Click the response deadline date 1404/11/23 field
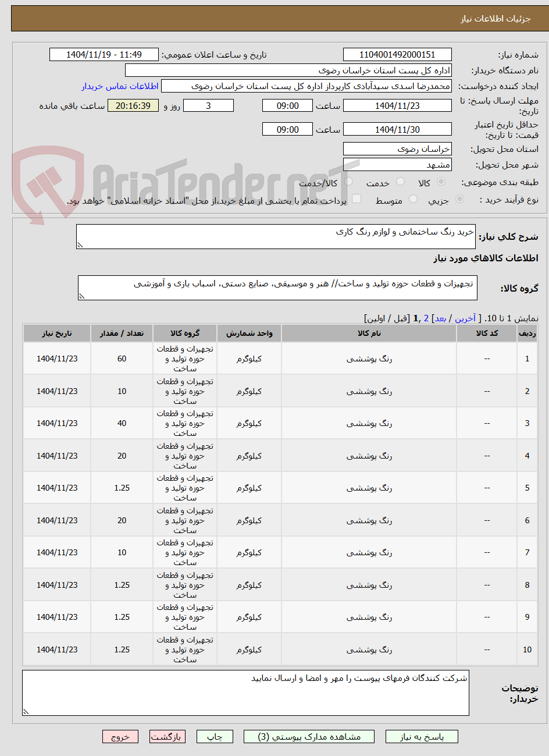Viewport: 549px width, 756px height. [x=397, y=106]
